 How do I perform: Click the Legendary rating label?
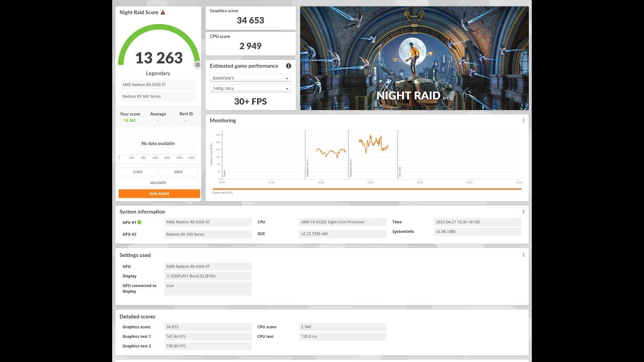coord(158,73)
